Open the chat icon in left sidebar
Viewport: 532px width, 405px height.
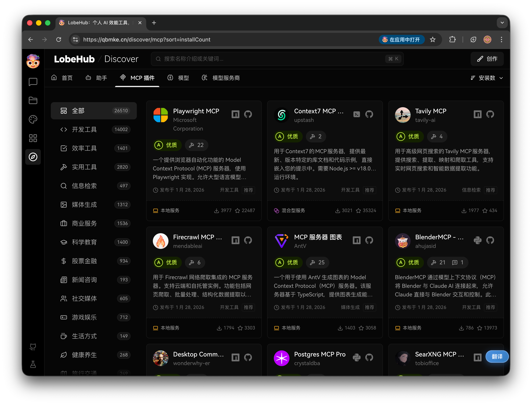tap(33, 82)
